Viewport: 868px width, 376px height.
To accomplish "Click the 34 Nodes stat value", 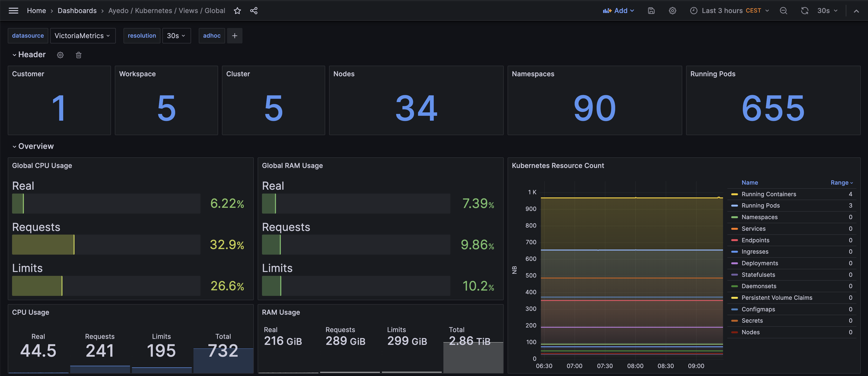I will coord(416,108).
